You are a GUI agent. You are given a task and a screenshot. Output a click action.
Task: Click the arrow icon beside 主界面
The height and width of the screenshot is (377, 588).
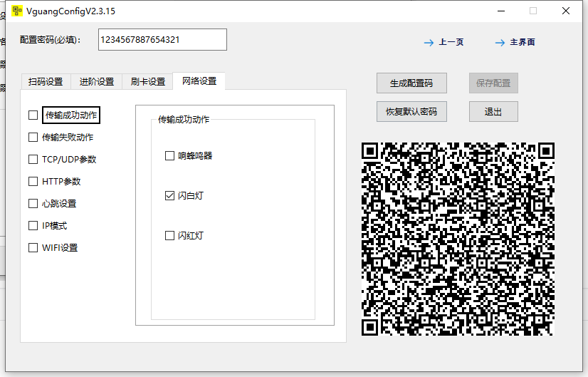[x=500, y=43]
